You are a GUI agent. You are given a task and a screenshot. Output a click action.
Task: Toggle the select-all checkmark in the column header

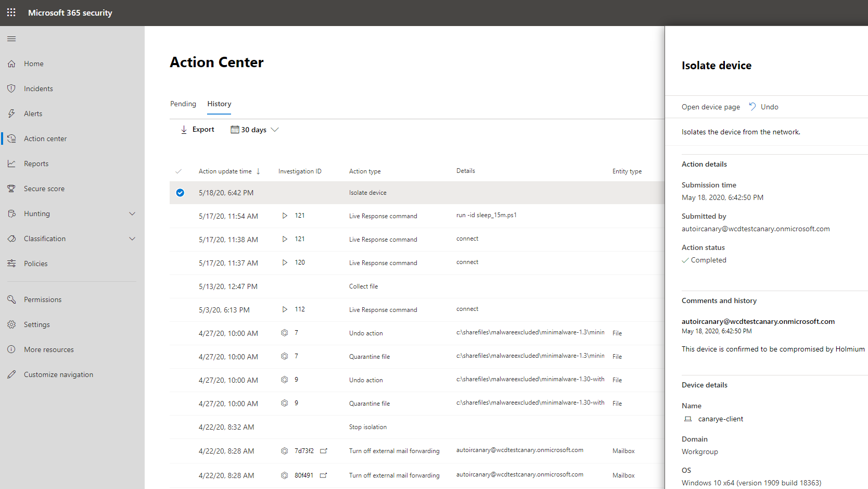pyautogui.click(x=178, y=171)
